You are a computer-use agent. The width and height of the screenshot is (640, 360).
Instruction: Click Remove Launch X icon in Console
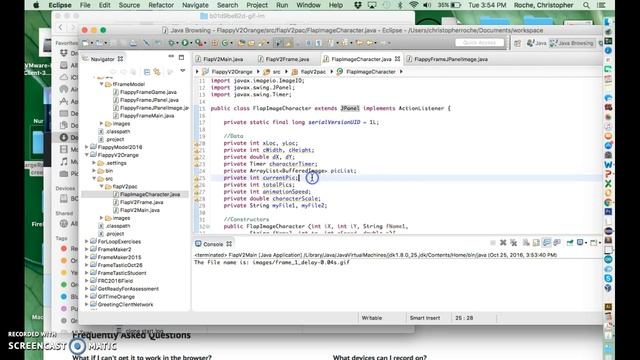point(503,243)
